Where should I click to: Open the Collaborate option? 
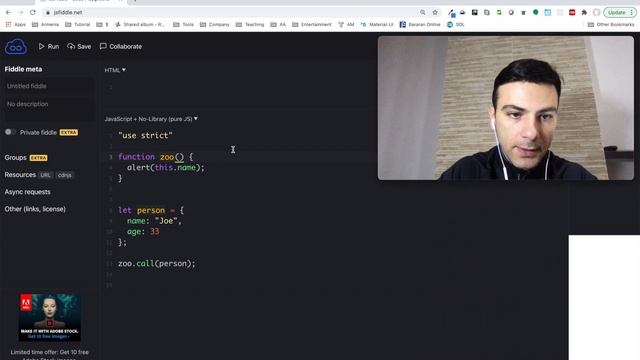121,47
